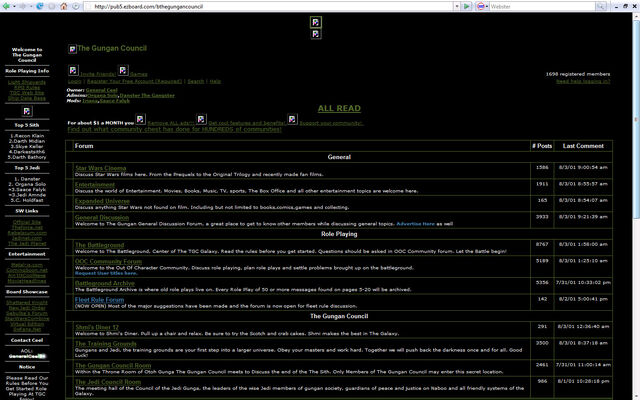This screenshot has height=400, width=640.
Task: Click Request User titles here link
Action: click(106, 273)
